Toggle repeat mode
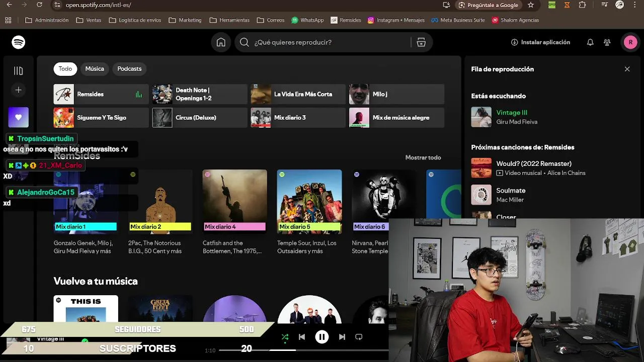The height and width of the screenshot is (362, 644). 359,337
